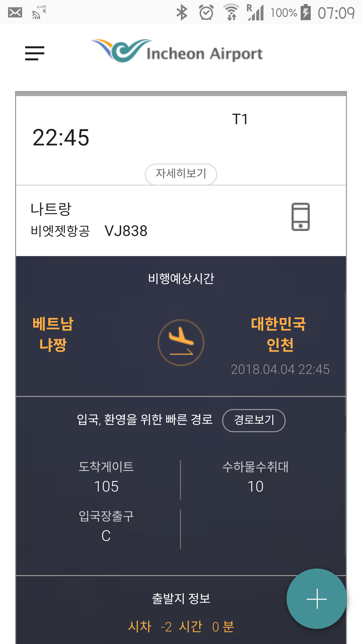
Task: Tap the 22:45 scheduled time
Action: pos(61,137)
